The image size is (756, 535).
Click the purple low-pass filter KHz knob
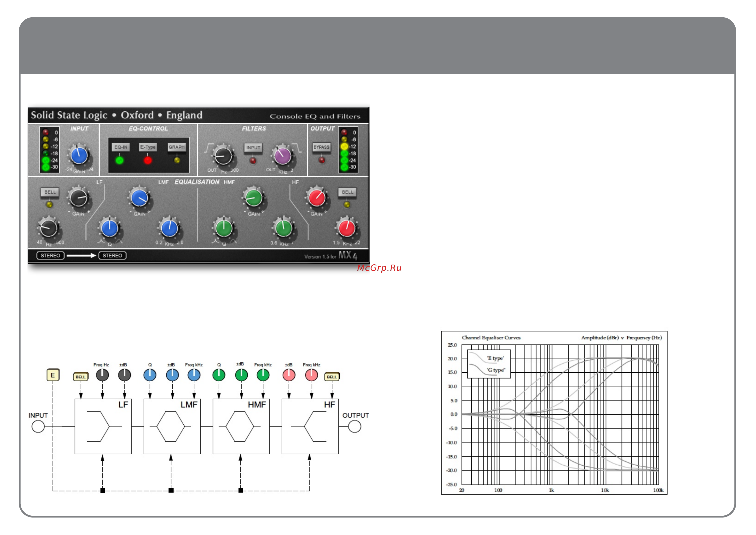(x=283, y=156)
